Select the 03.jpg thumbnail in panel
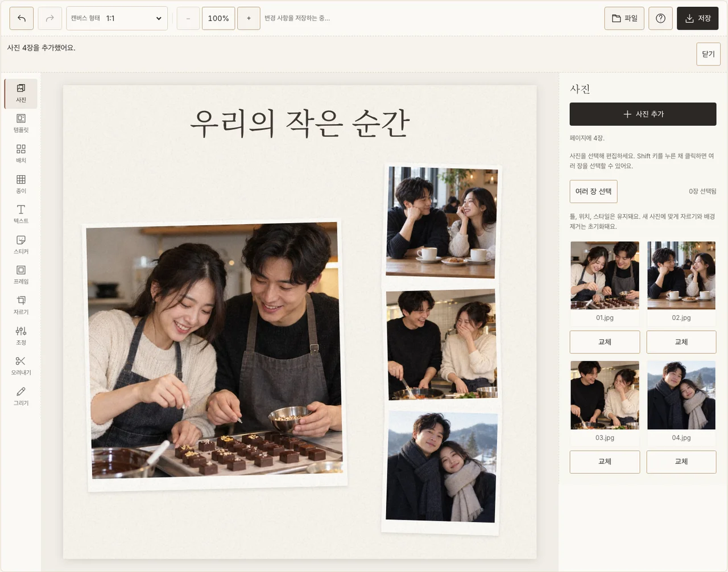The width and height of the screenshot is (728, 572). [x=605, y=395]
